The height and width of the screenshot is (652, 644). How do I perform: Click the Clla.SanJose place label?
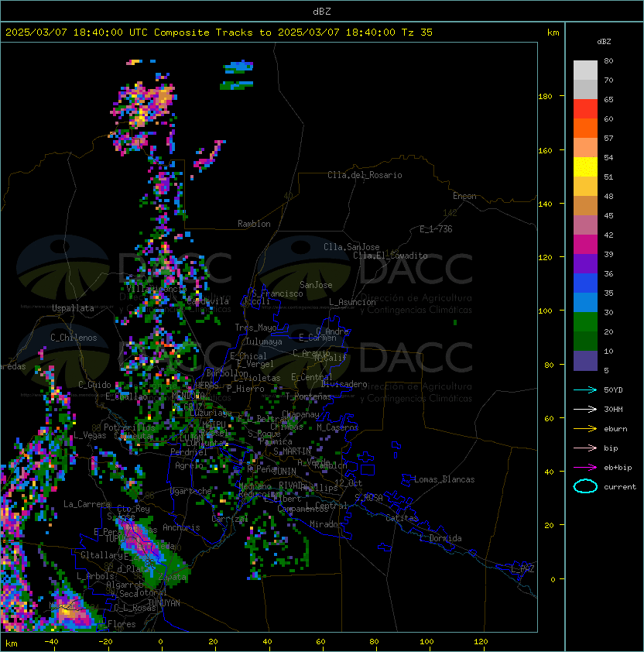pos(351,247)
